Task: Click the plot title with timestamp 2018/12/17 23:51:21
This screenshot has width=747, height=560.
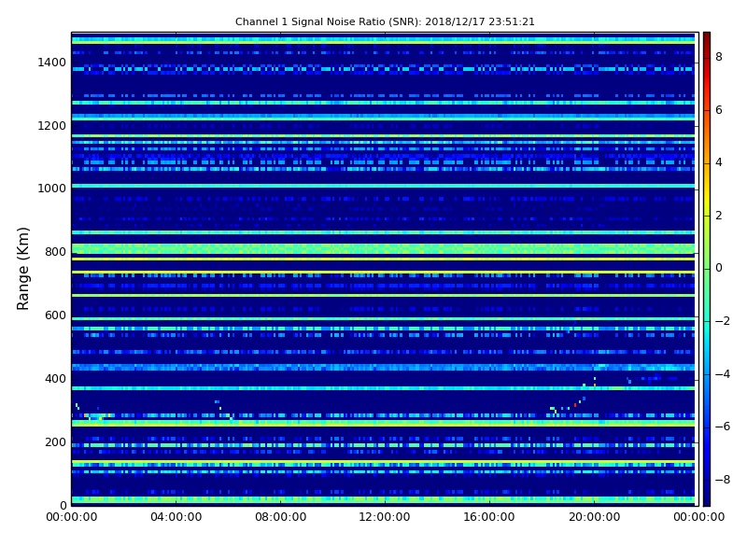Action: 385,21
